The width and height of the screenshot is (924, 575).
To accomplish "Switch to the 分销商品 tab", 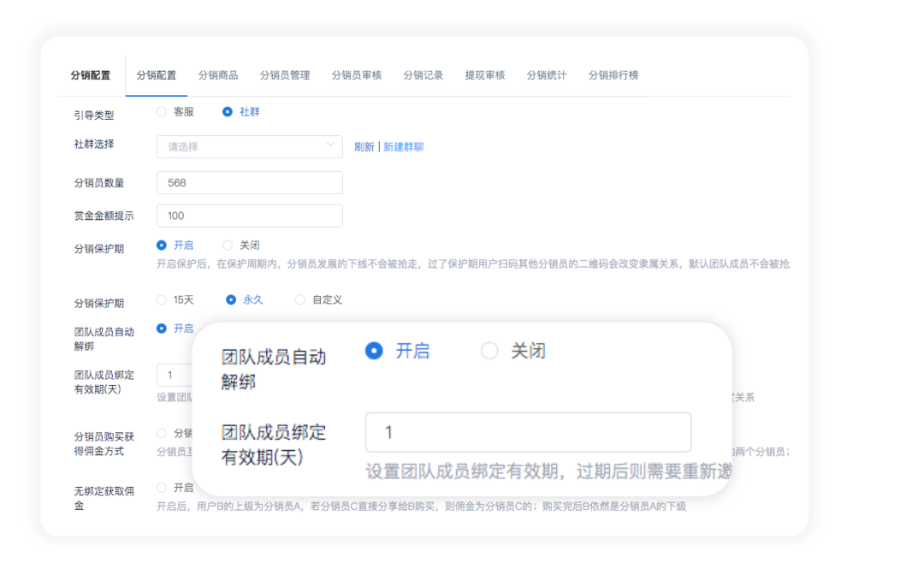I will coord(216,74).
